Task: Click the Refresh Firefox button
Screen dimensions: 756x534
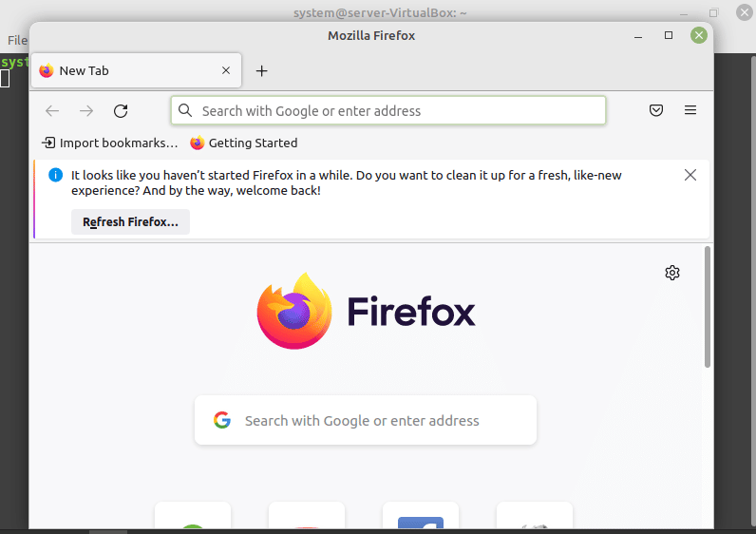Action: (x=130, y=222)
